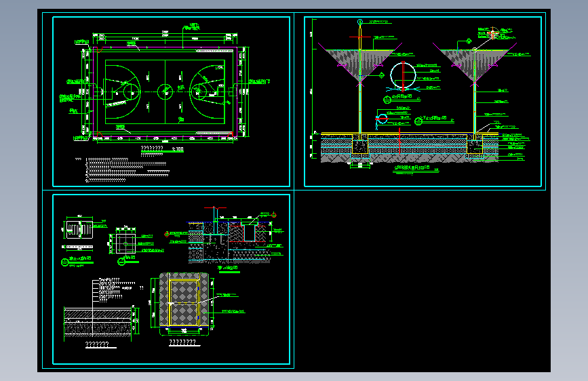Click the small square base plate plan detail

(x=125, y=244)
